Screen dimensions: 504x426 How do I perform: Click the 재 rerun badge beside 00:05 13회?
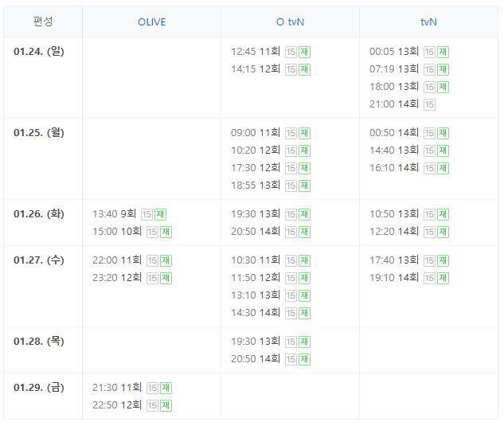pos(443,52)
